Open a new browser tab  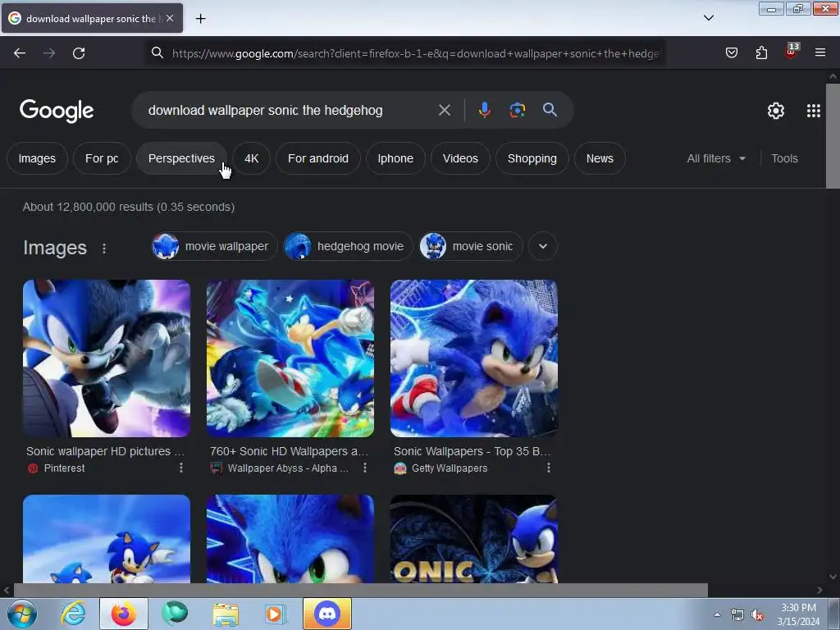tap(200, 19)
